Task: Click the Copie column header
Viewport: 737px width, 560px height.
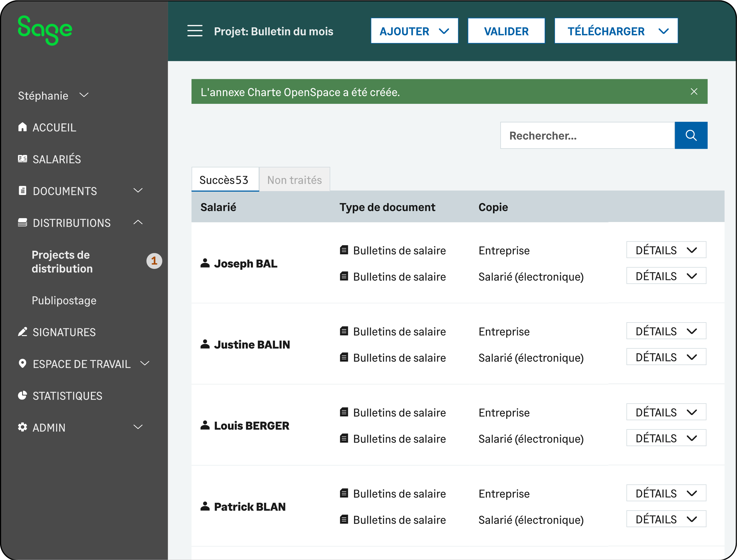Action: (x=493, y=207)
